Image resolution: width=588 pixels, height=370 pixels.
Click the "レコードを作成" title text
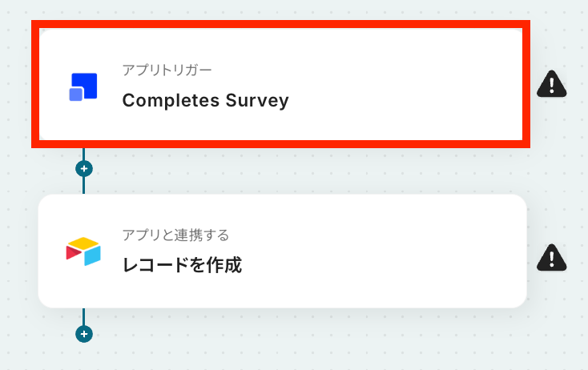(x=182, y=265)
